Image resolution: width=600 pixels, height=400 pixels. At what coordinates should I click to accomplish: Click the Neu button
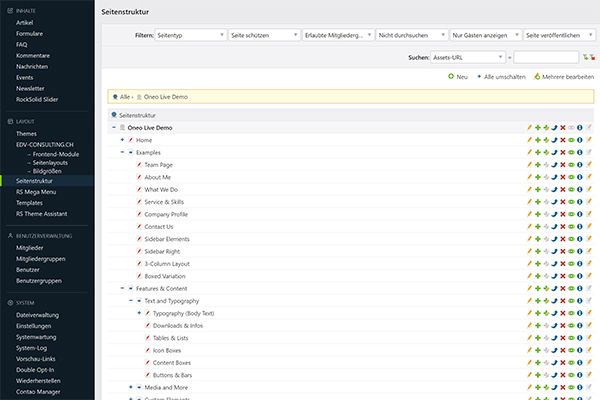click(458, 76)
